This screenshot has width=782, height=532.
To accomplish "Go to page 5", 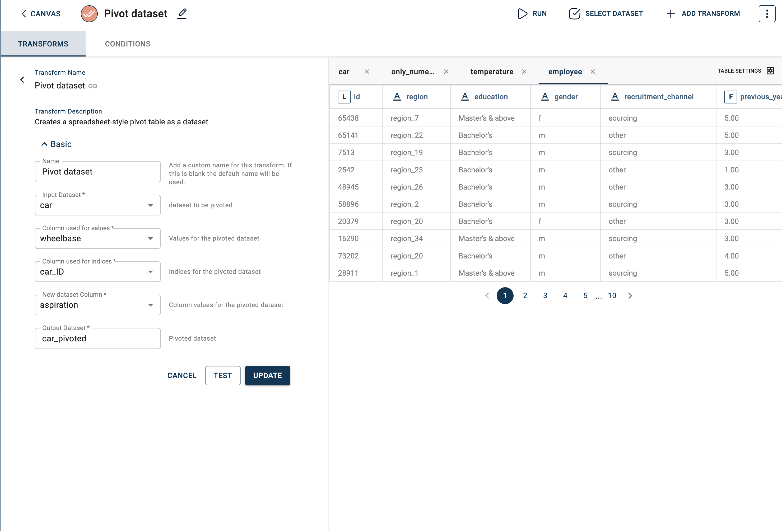I will (x=585, y=296).
